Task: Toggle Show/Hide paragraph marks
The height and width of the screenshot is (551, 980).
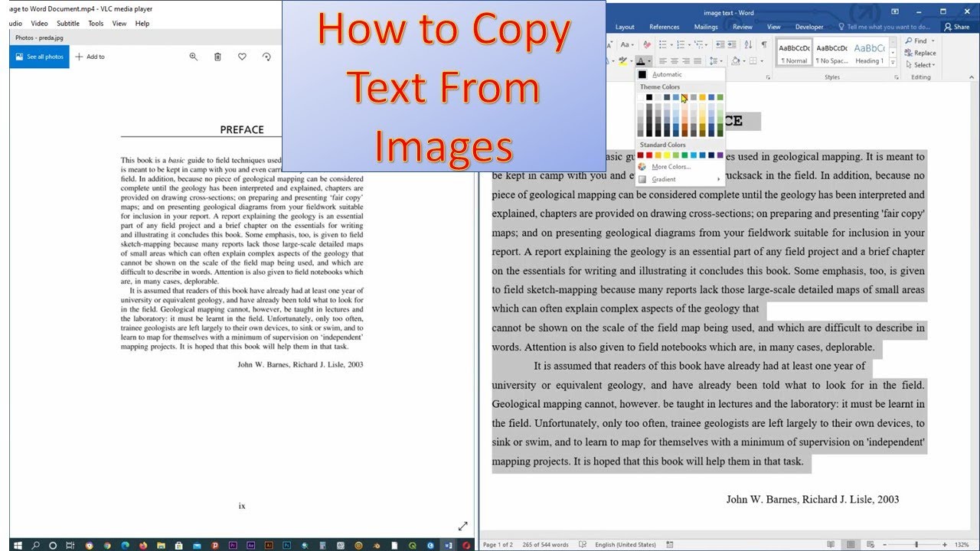Action: (x=764, y=44)
